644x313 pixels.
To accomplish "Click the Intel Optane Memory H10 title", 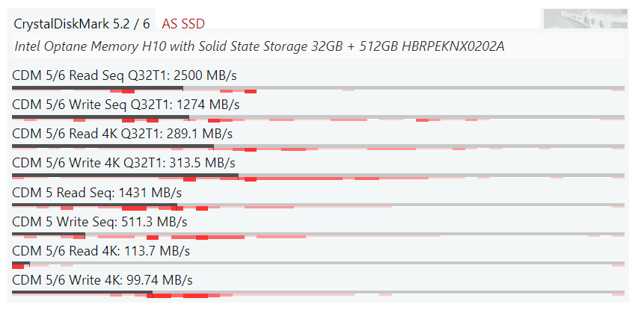I will (260, 46).
